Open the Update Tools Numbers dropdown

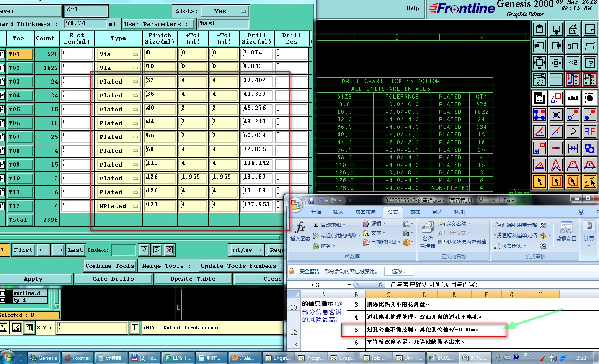241,266
